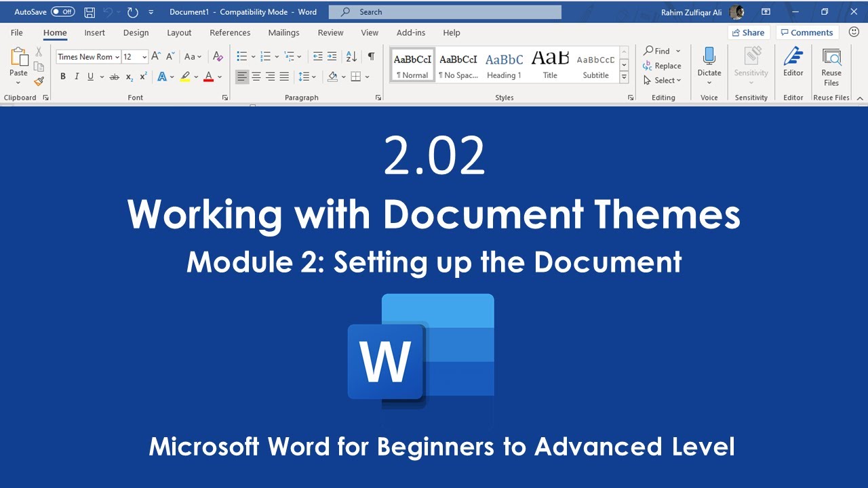Switch to the Insert tab

tap(94, 33)
